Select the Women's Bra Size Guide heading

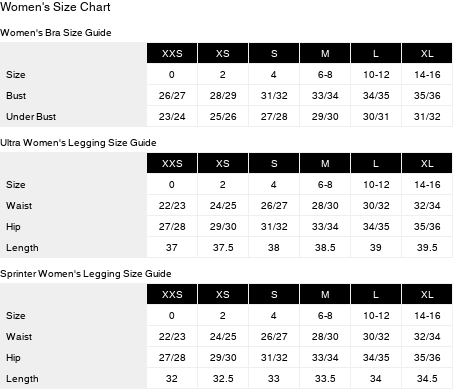click(56, 33)
